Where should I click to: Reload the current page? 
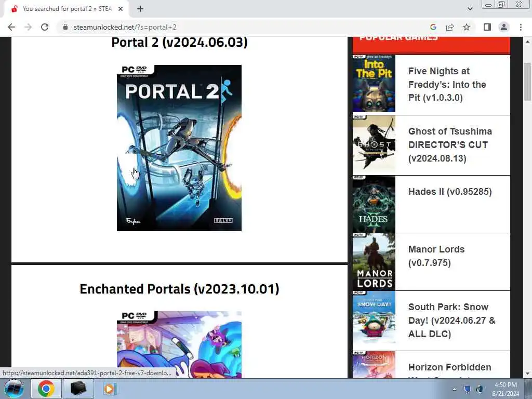click(x=45, y=27)
